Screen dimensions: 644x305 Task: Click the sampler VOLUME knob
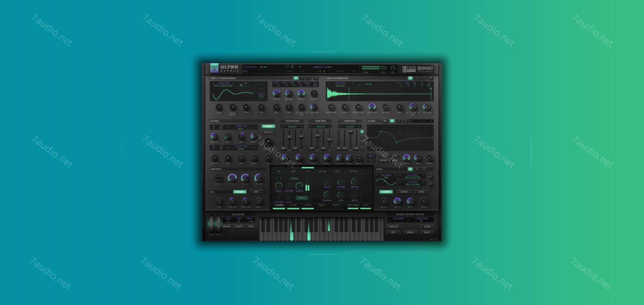(427, 107)
